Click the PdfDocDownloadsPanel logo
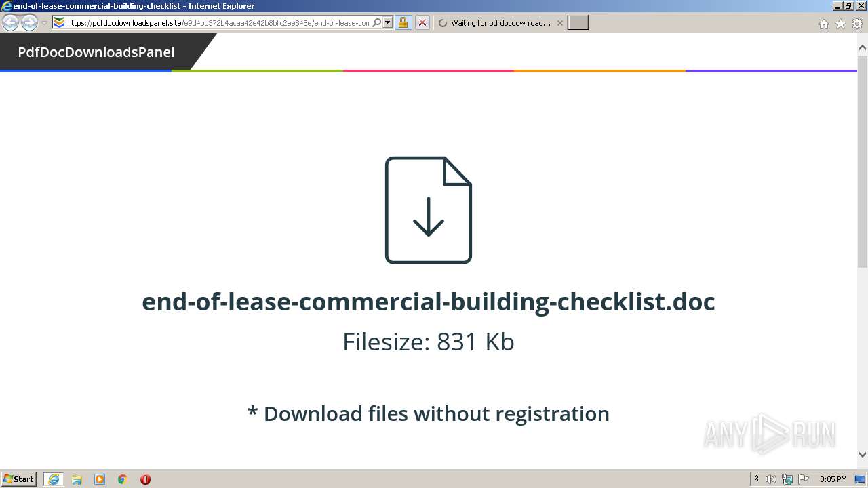868x488 pixels. click(96, 52)
